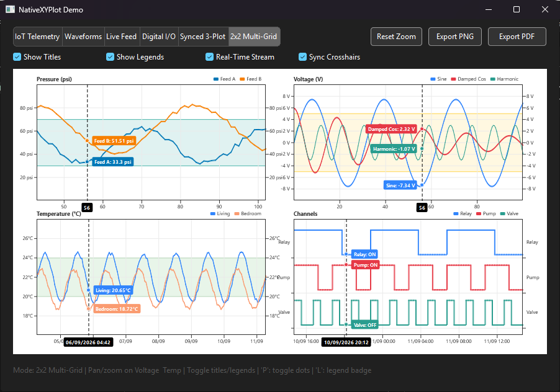This screenshot has width=560, height=392.
Task: Click the Feed B: 51.51 psi tooltip
Action: 114,141
